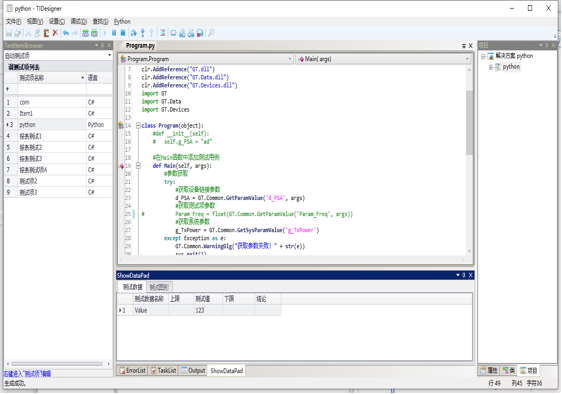Click the last monitor icon with red mark

200,33
